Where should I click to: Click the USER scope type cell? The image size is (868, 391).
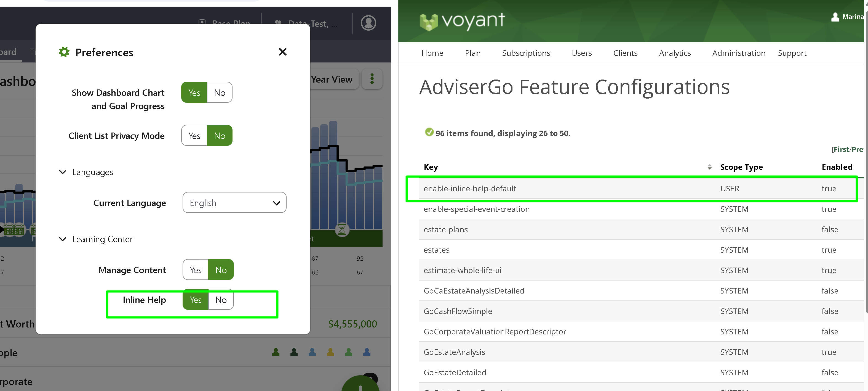tap(730, 189)
